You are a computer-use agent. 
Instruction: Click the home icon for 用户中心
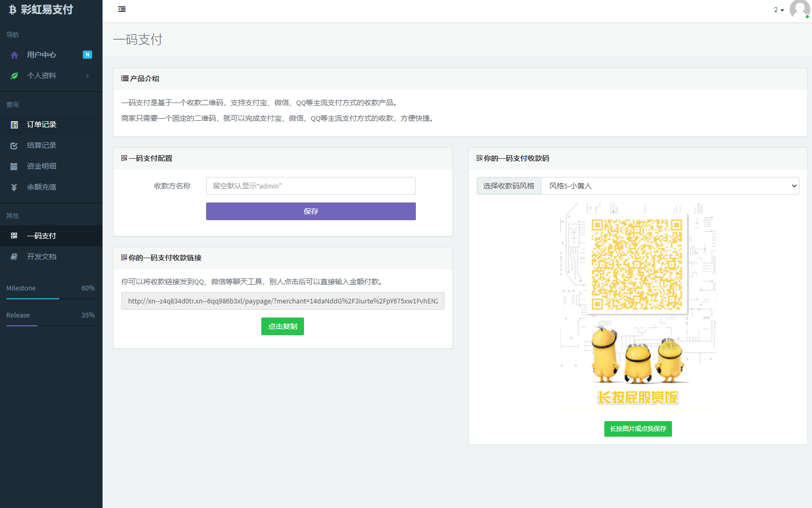pyautogui.click(x=15, y=55)
